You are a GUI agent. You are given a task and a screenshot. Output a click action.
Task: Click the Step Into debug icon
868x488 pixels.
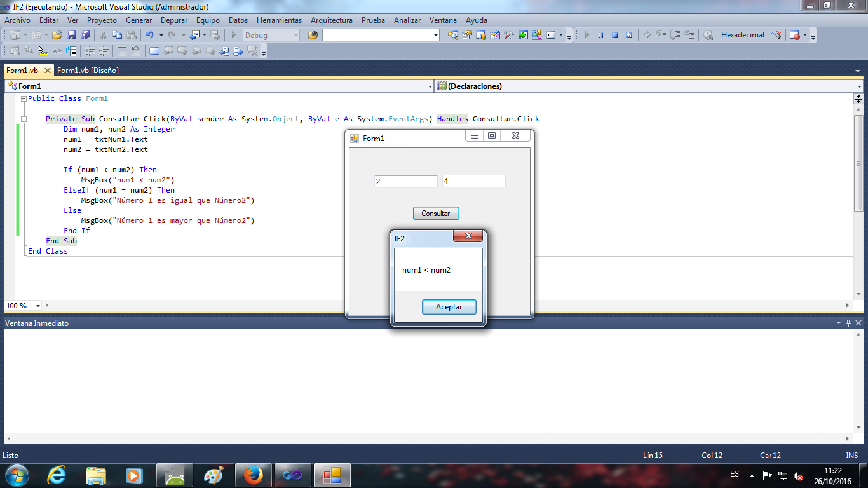coord(661,34)
